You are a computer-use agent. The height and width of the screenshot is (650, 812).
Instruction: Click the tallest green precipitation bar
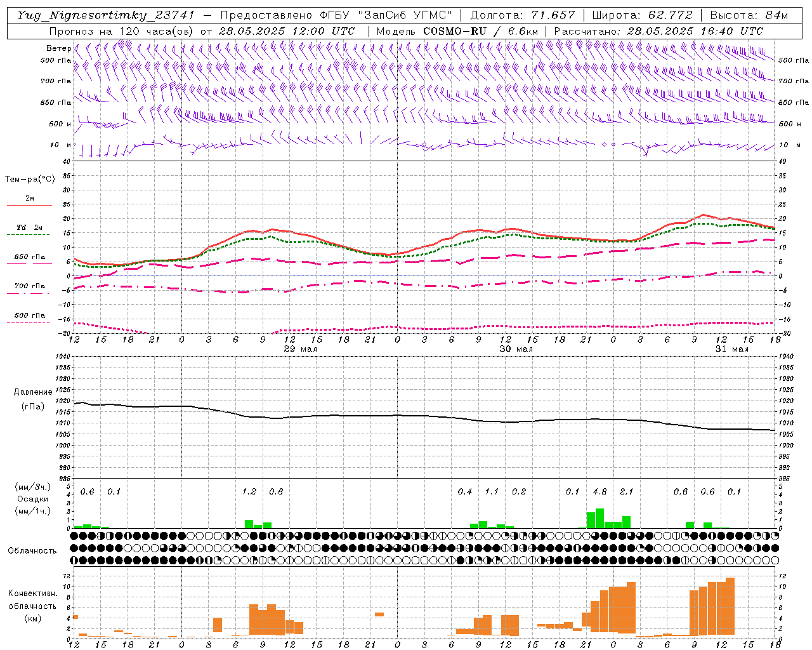click(x=599, y=518)
